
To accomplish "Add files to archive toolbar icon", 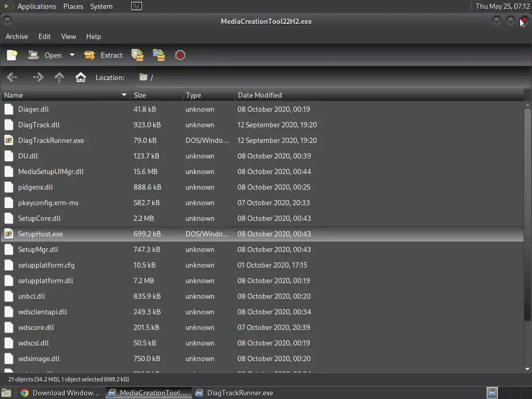I will 137,55.
